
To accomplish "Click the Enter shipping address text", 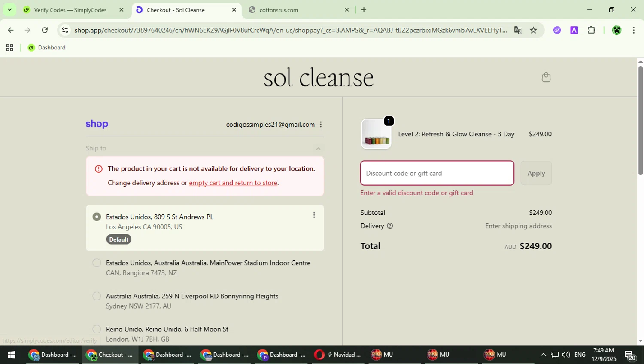I will (x=519, y=226).
